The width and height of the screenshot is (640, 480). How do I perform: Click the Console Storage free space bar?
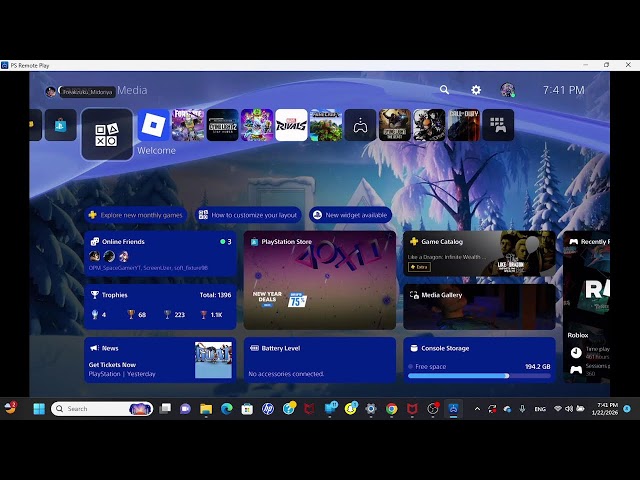479,376
